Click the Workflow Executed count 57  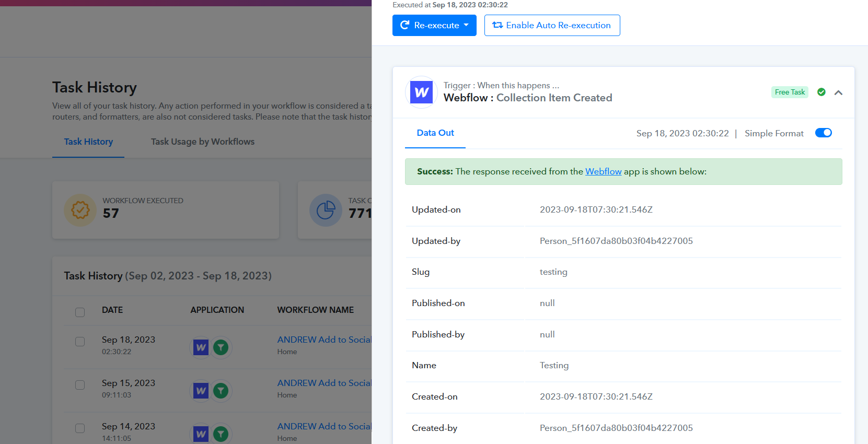(111, 213)
